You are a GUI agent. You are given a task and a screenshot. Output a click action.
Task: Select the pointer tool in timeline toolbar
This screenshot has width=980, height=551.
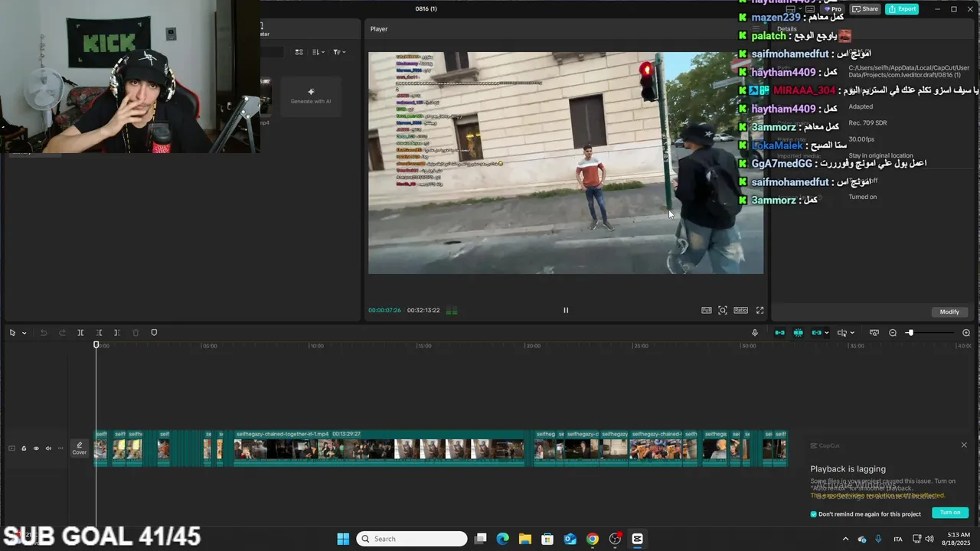pos(12,333)
